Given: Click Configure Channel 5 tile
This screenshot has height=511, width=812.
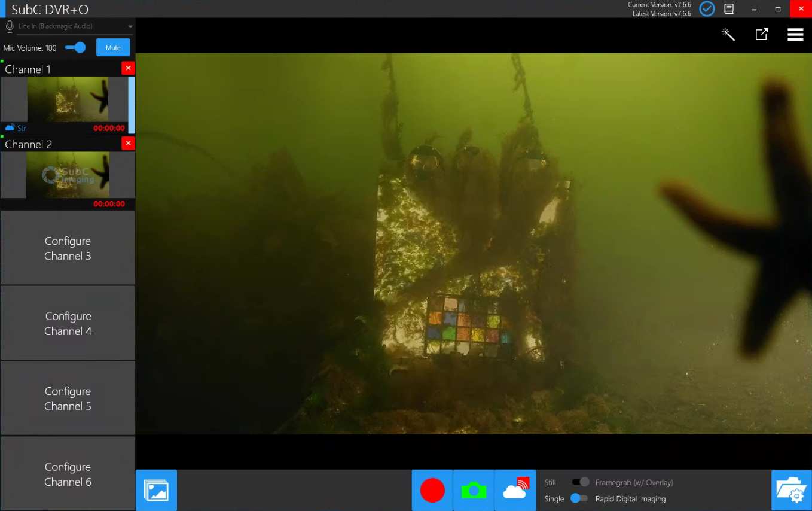Looking at the screenshot, I should pyautogui.click(x=68, y=399).
